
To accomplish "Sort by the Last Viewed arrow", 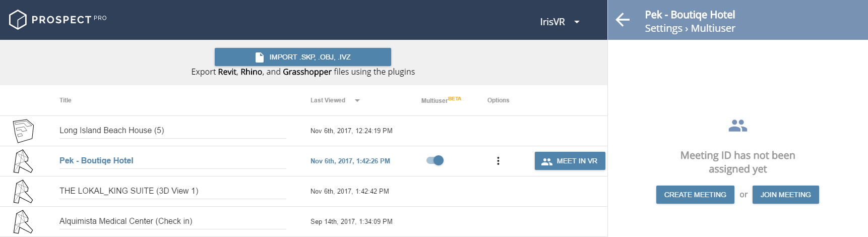I will [357, 100].
